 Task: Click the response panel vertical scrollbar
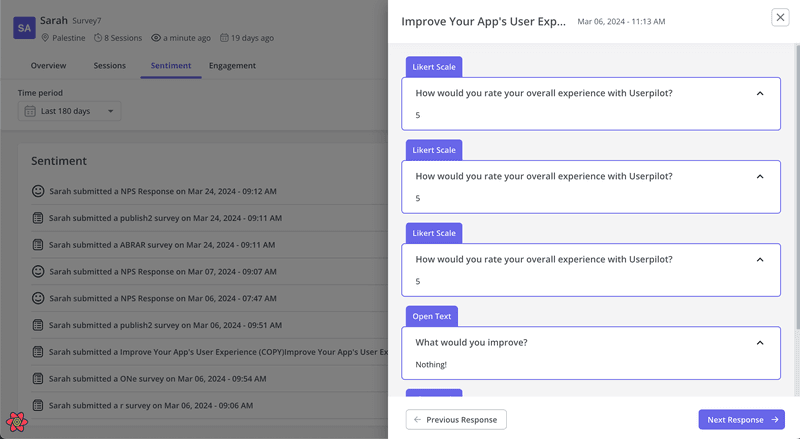tap(797, 186)
